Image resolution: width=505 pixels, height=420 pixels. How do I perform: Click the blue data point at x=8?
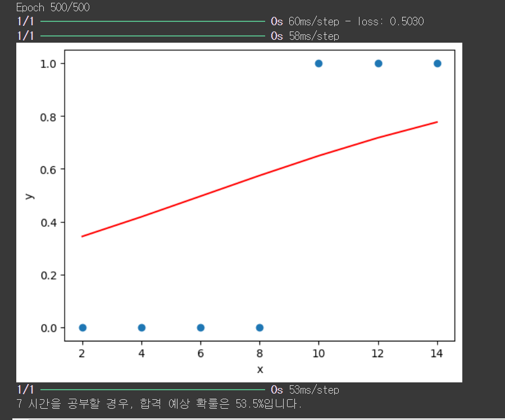coord(260,327)
